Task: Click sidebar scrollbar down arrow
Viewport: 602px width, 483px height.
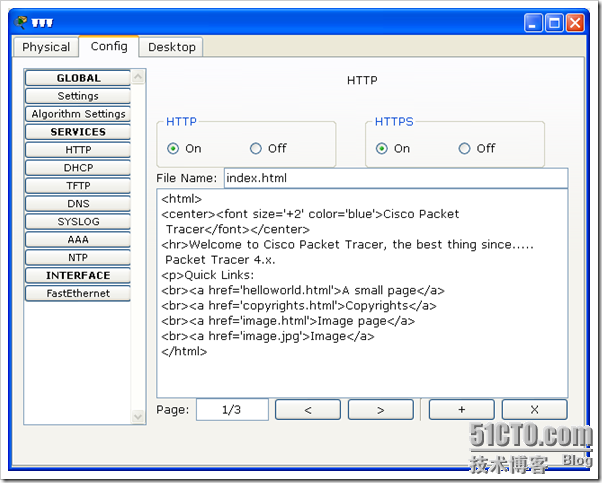Action: (x=138, y=416)
